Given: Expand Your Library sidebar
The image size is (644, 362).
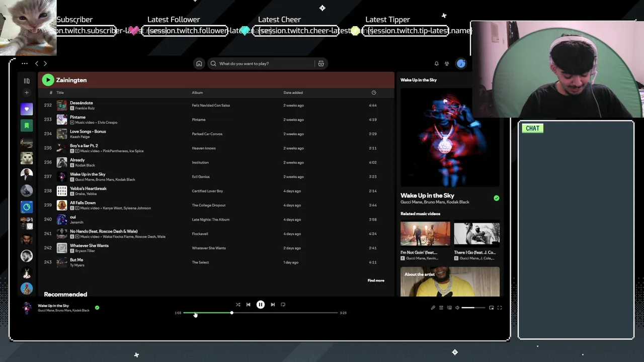Looking at the screenshot, I should click(x=27, y=80).
